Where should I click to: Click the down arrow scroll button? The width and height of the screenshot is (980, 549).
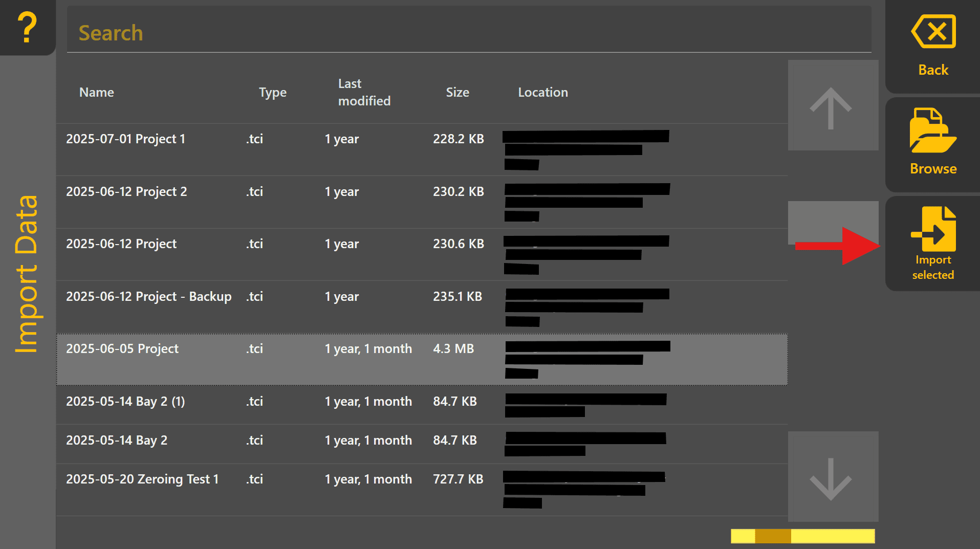(x=833, y=476)
